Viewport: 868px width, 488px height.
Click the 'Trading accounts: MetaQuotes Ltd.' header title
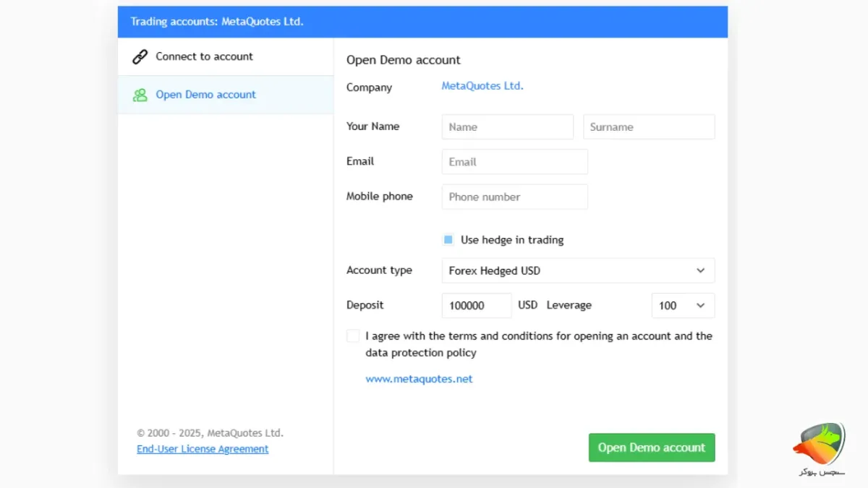click(x=217, y=22)
